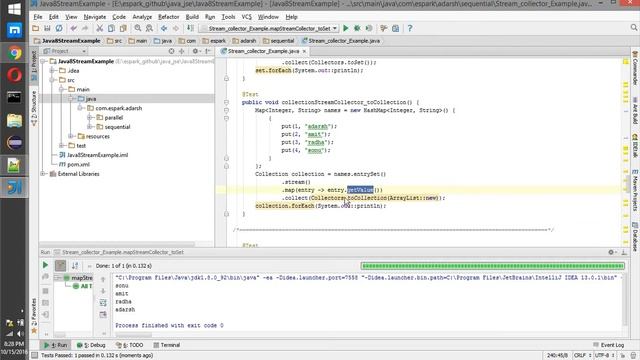This screenshot has height=360, width=640.
Task: Toggle soft wraps in console output
Action: (103, 302)
